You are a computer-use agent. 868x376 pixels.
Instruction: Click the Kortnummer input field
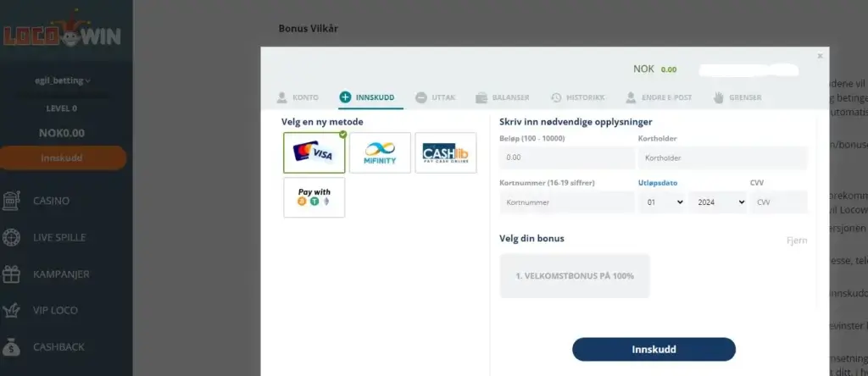[566, 202]
